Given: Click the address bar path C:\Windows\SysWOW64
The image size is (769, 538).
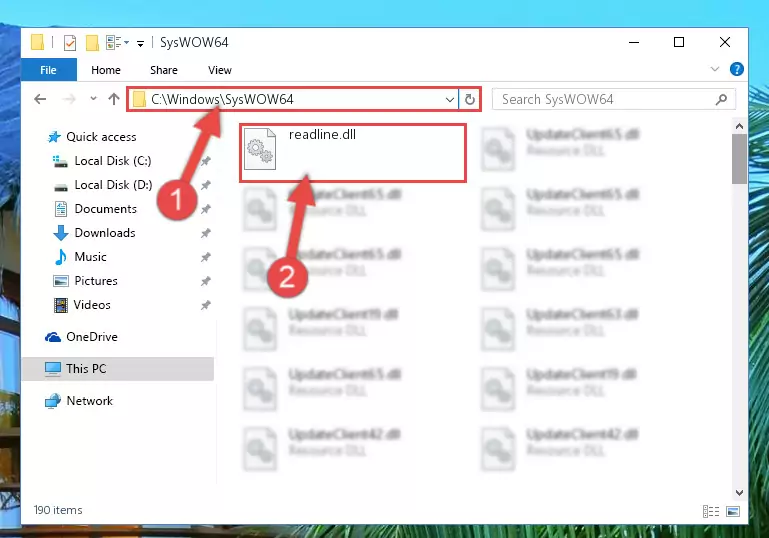Looking at the screenshot, I should coord(222,100).
